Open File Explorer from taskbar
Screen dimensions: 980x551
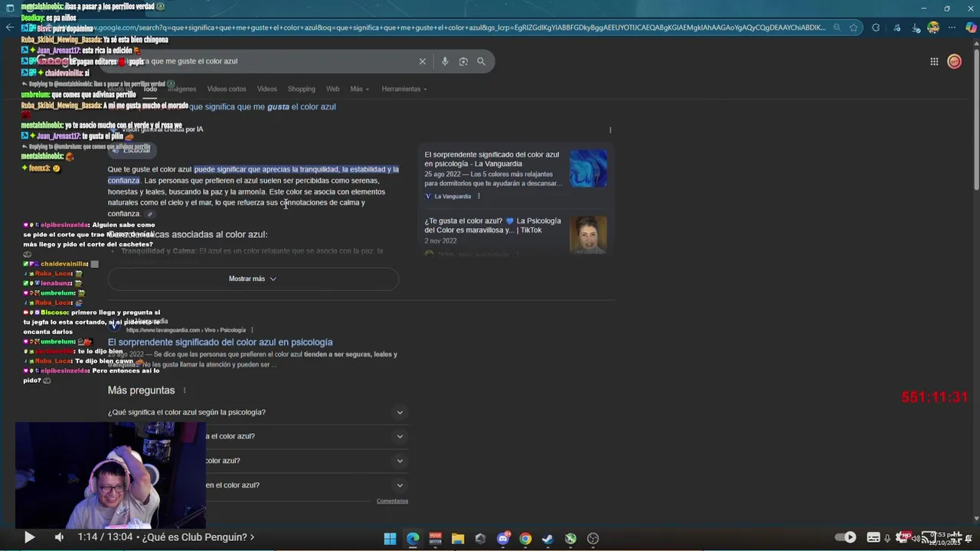458,539
